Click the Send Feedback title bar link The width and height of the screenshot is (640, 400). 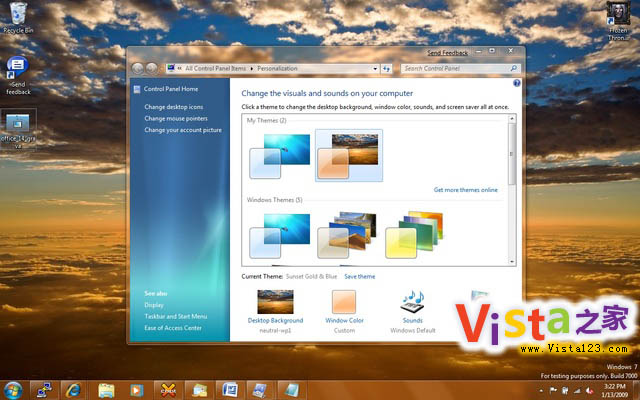coord(447,53)
